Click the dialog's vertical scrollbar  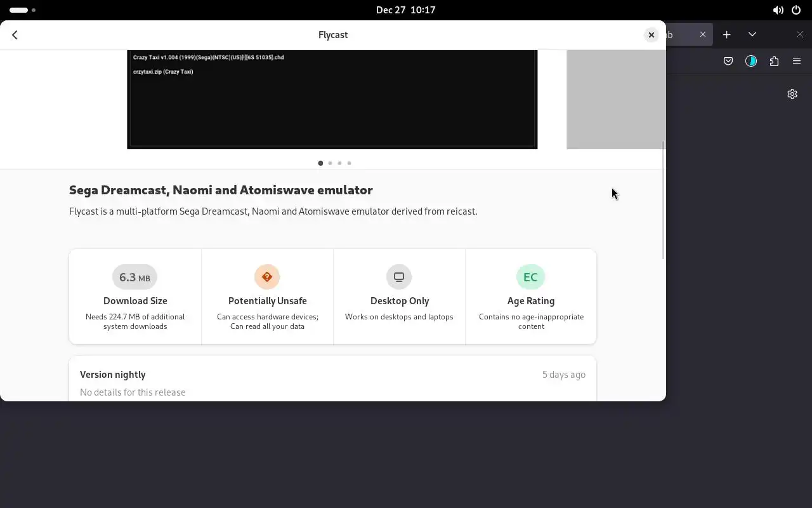664,200
